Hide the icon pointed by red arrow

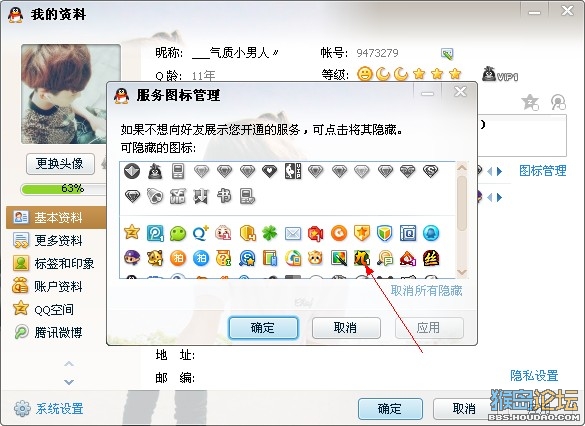(x=362, y=258)
